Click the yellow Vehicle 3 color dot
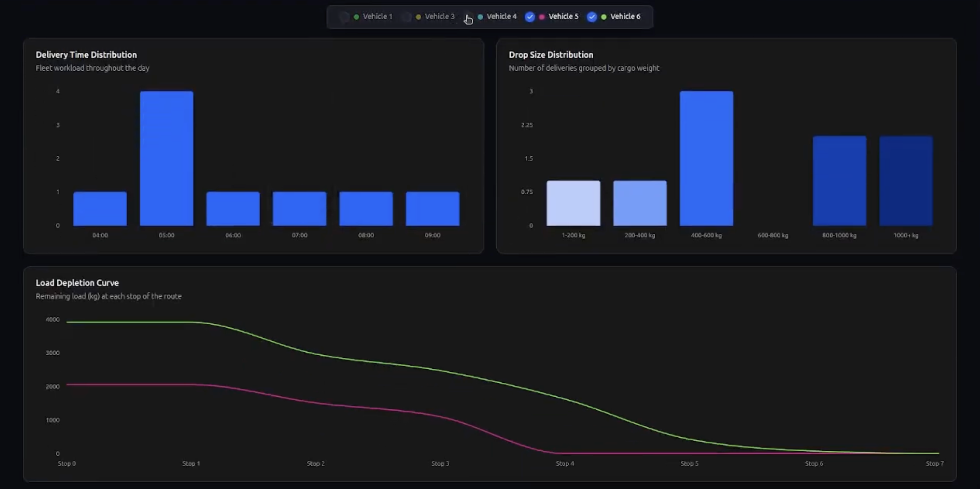Viewport: 980px width, 489px height. pos(418,17)
